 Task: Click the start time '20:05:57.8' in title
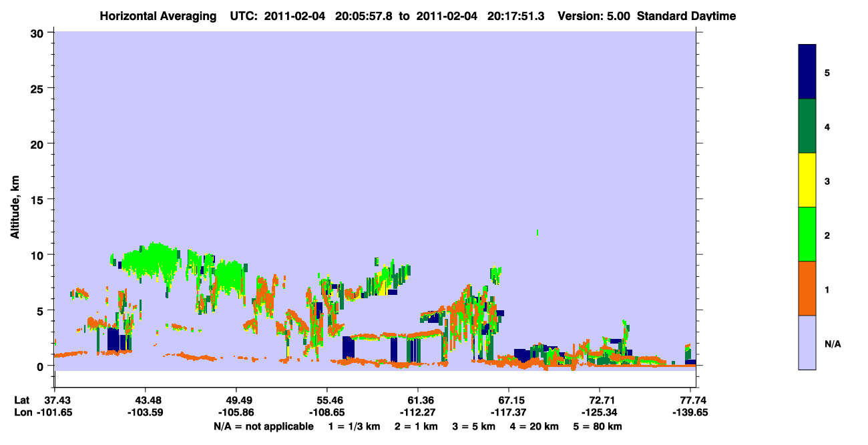click(x=365, y=16)
